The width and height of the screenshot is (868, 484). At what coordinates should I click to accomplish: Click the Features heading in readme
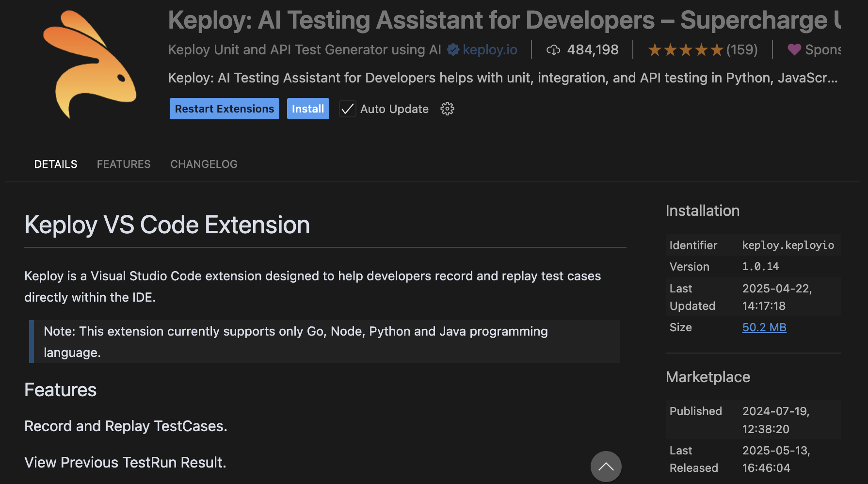[x=61, y=390]
